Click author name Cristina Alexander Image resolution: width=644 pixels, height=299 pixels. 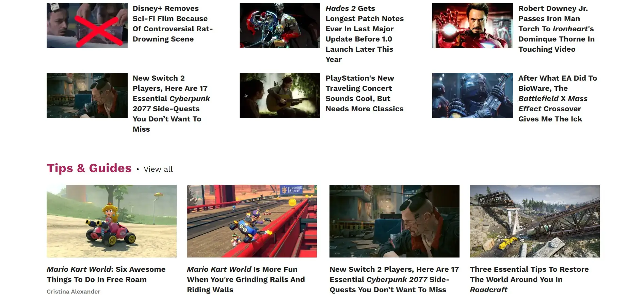[x=74, y=292]
